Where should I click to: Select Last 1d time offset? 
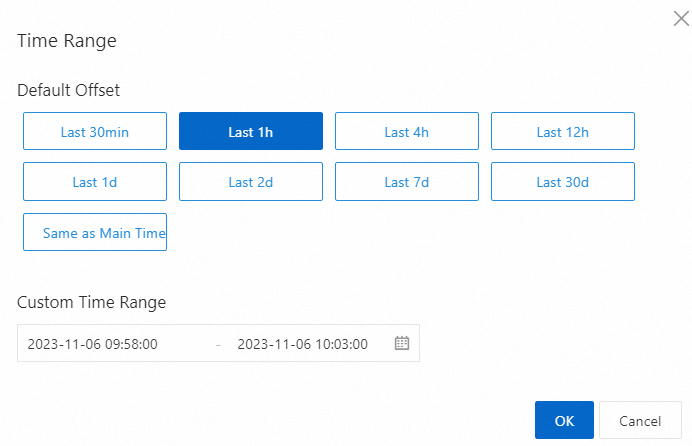pos(95,182)
